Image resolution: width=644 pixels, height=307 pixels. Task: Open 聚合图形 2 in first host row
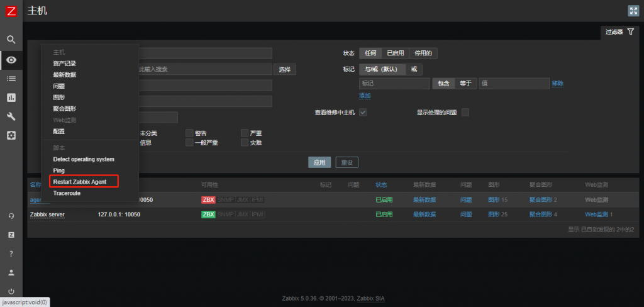(x=540, y=200)
